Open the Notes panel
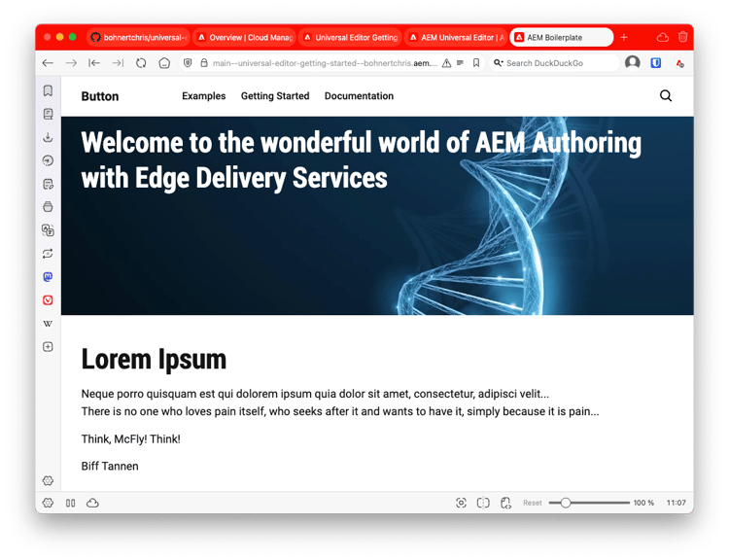Screen dimensions: 729x560 [x=48, y=184]
